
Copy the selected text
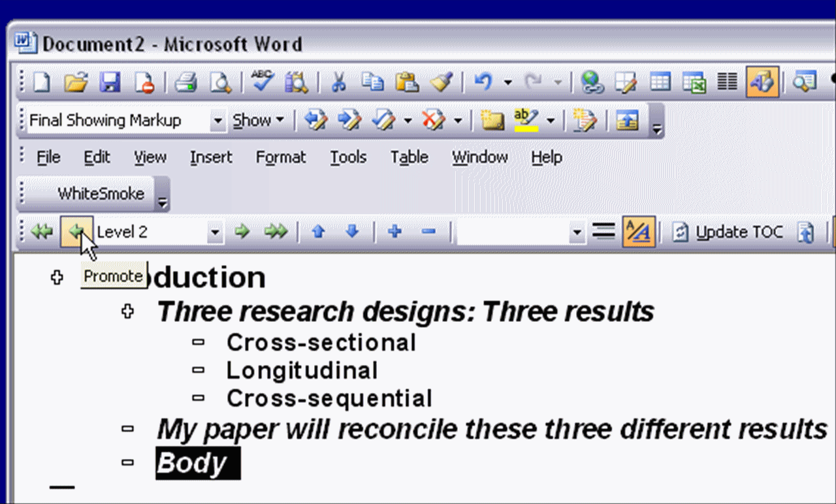click(373, 82)
